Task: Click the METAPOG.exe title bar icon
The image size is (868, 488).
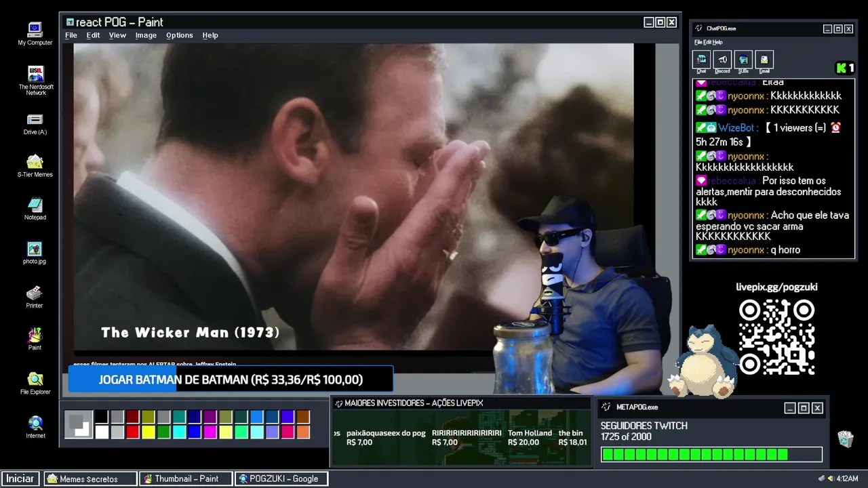Action: [x=607, y=407]
